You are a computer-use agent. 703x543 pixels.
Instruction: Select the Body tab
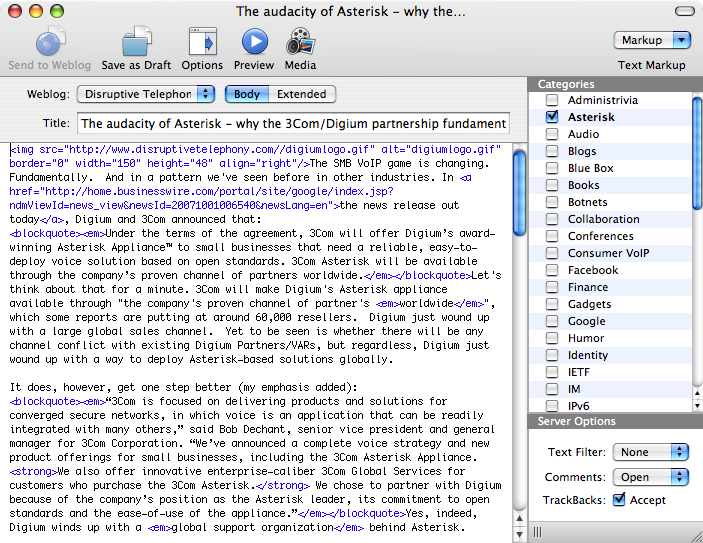(x=247, y=94)
